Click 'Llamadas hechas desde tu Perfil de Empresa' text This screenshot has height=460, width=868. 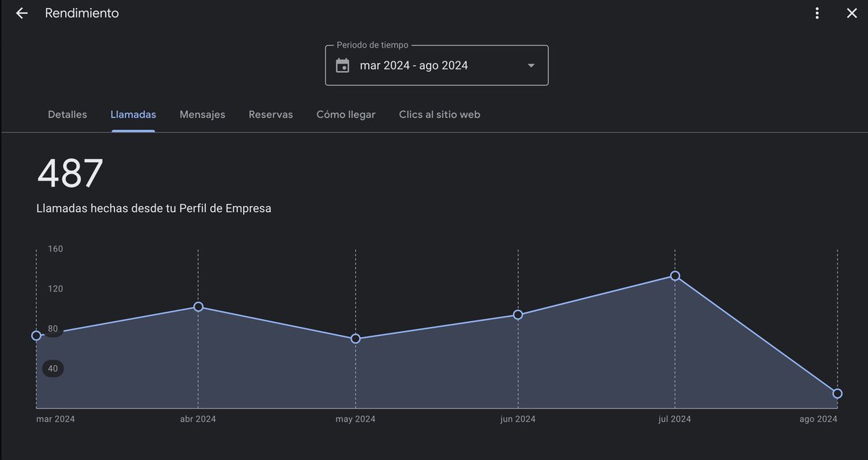click(154, 208)
